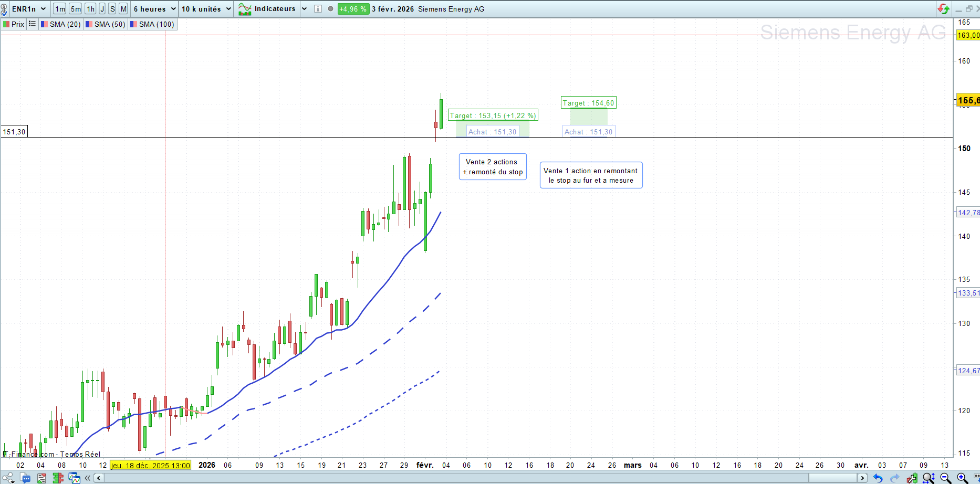Click the undo arrow icon
Image resolution: width=980 pixels, height=484 pixels.
coord(878,478)
